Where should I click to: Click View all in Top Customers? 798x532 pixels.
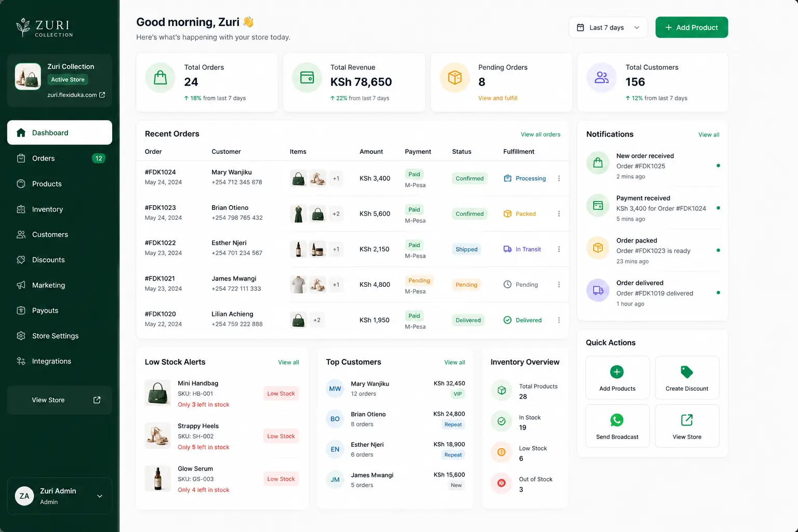point(455,363)
